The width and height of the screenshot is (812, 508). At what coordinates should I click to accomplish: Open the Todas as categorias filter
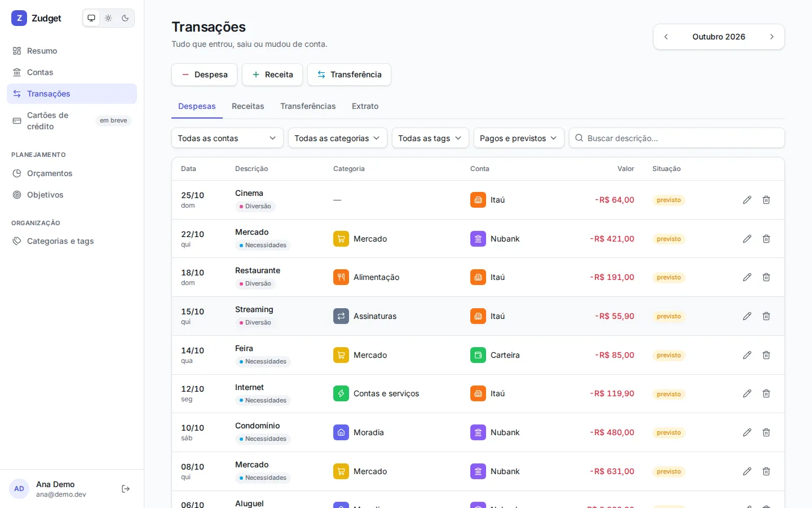[x=337, y=138]
